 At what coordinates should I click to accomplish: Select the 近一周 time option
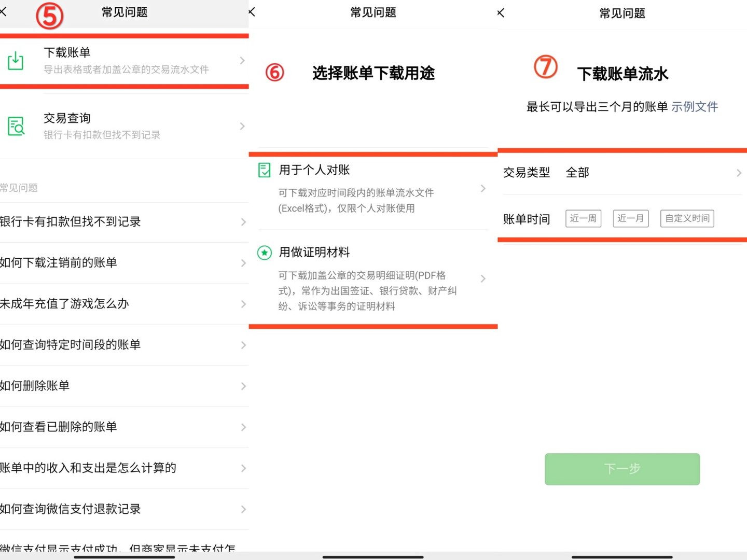click(x=583, y=218)
